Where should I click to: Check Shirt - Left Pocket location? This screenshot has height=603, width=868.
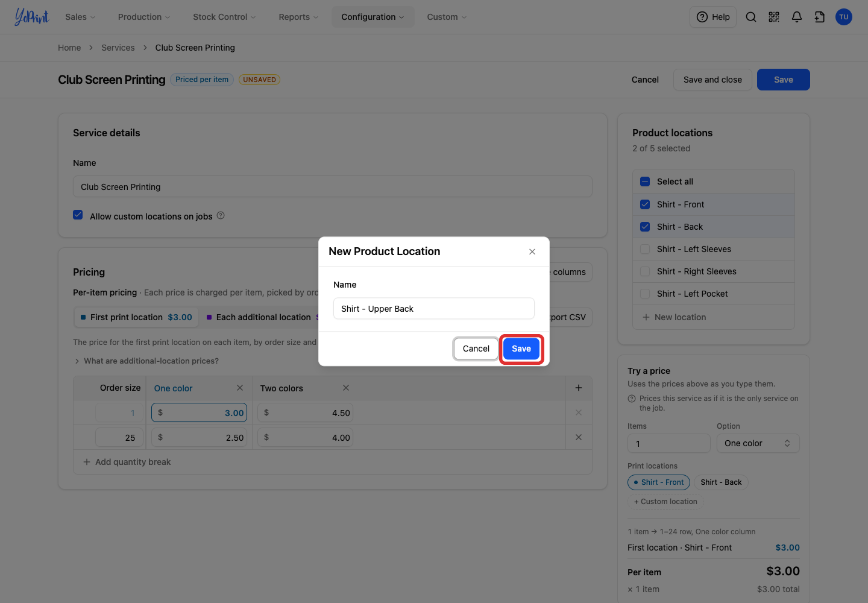point(645,294)
